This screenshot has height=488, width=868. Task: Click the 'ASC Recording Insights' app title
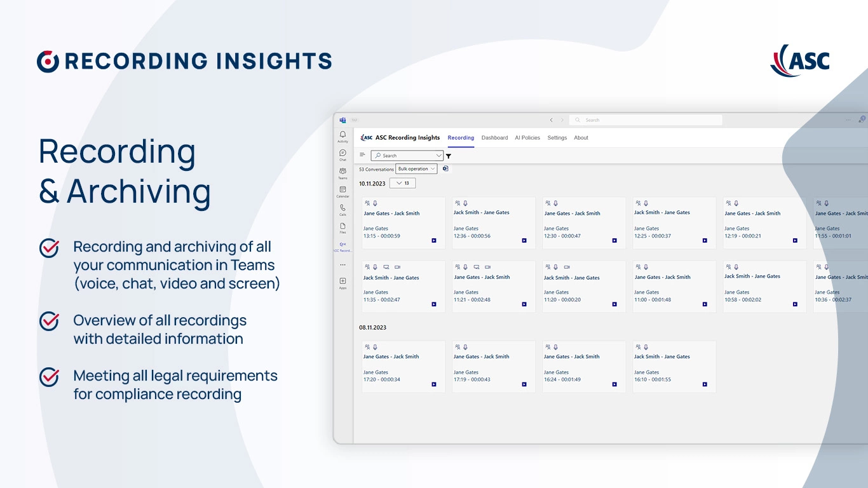click(407, 138)
